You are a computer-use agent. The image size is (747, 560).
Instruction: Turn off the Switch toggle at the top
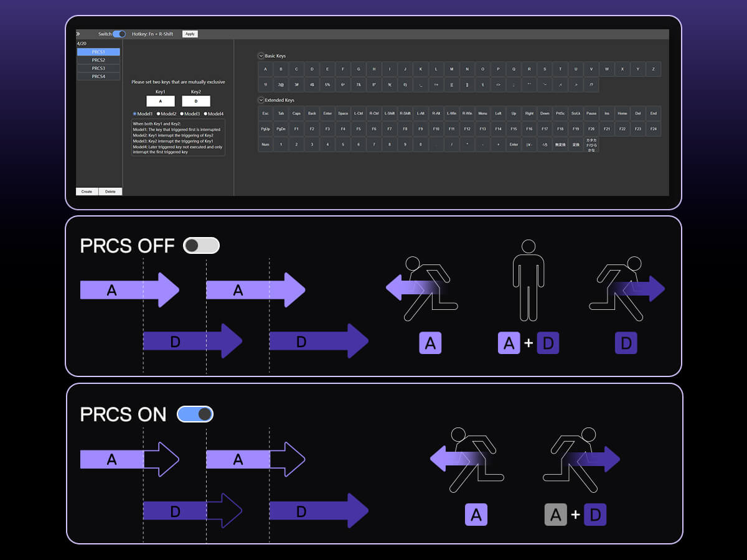tap(118, 34)
